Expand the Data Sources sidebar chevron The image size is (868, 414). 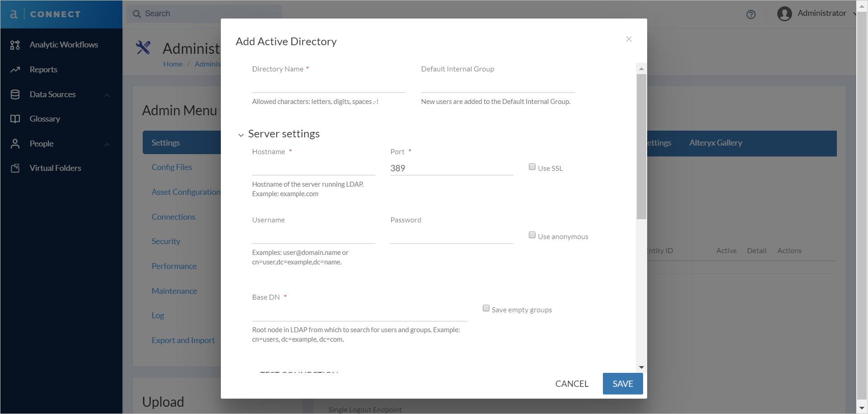pyautogui.click(x=107, y=95)
